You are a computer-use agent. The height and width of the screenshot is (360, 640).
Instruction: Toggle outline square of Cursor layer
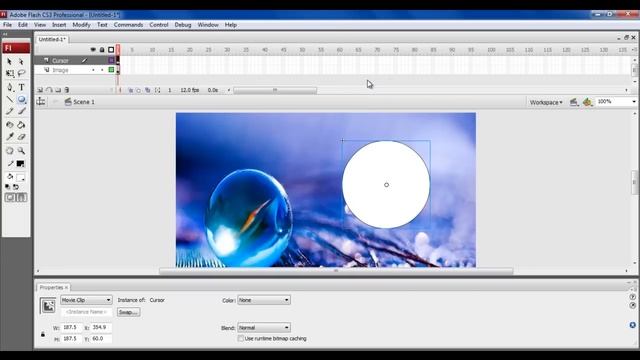(111, 60)
